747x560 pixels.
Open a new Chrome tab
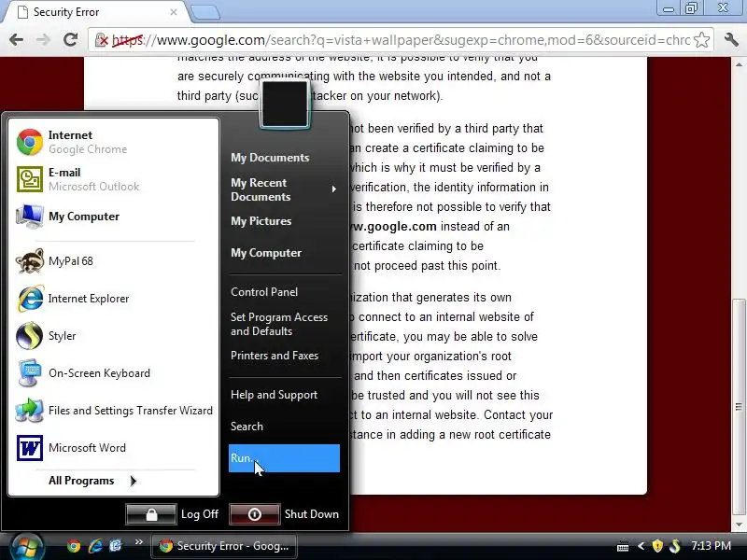205,12
